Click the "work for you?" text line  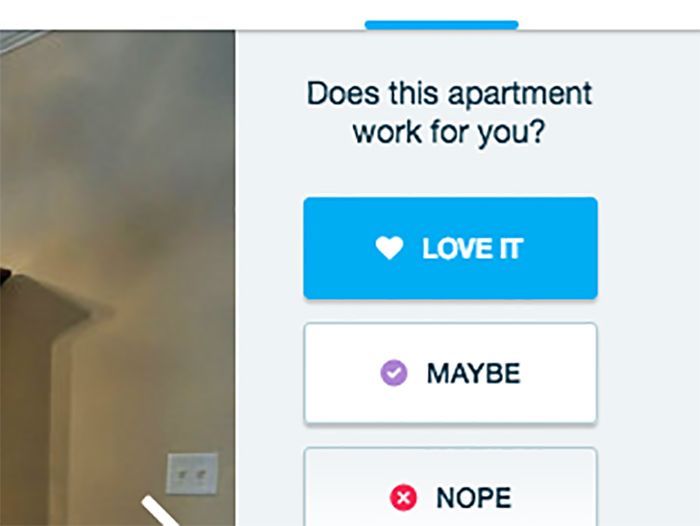(x=449, y=132)
